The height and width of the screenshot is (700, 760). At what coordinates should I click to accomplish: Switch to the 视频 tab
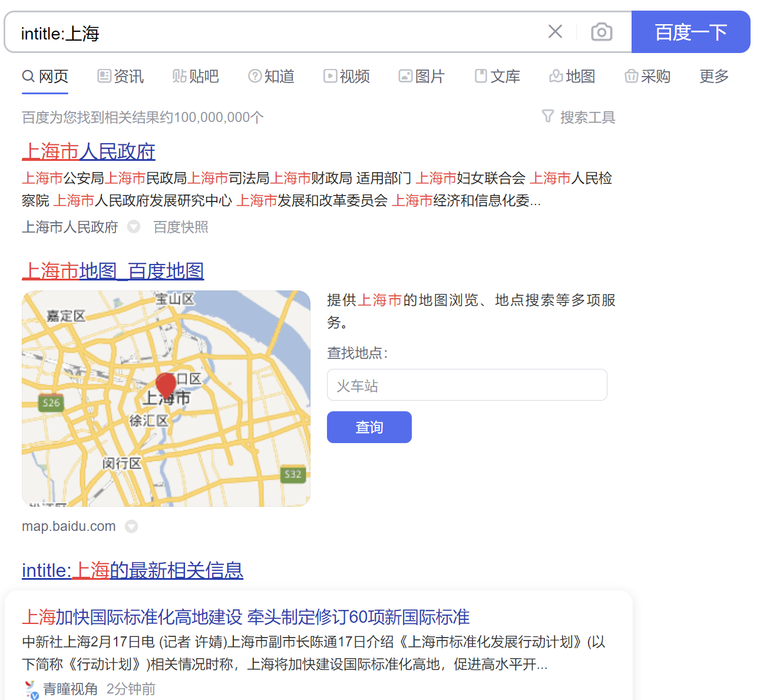pos(346,76)
